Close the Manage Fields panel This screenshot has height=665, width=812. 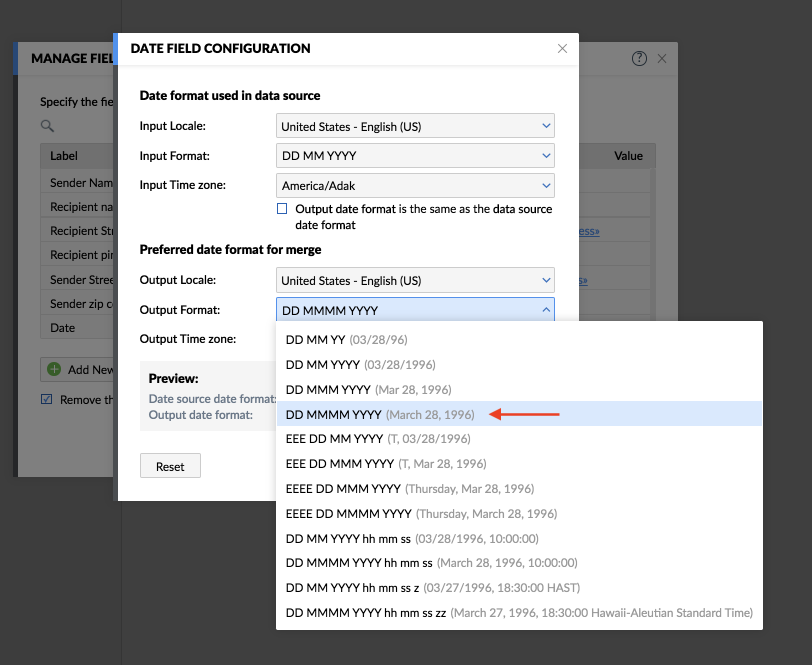click(x=662, y=58)
